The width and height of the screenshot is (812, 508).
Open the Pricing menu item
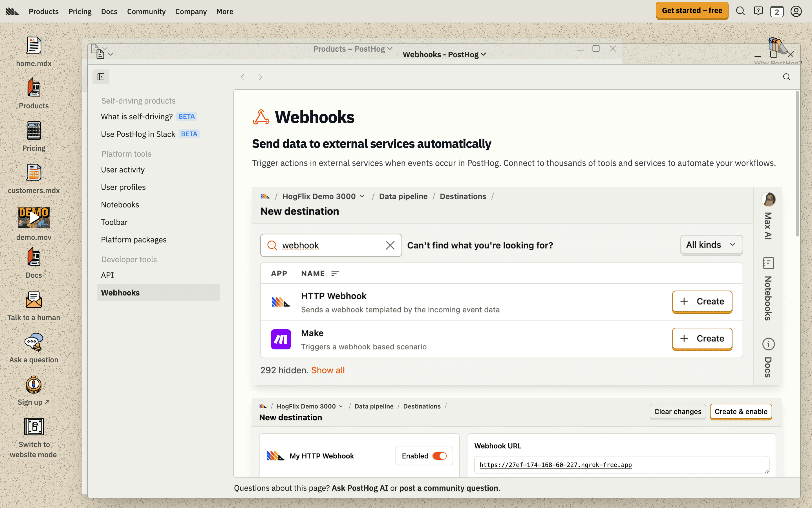[x=80, y=11]
